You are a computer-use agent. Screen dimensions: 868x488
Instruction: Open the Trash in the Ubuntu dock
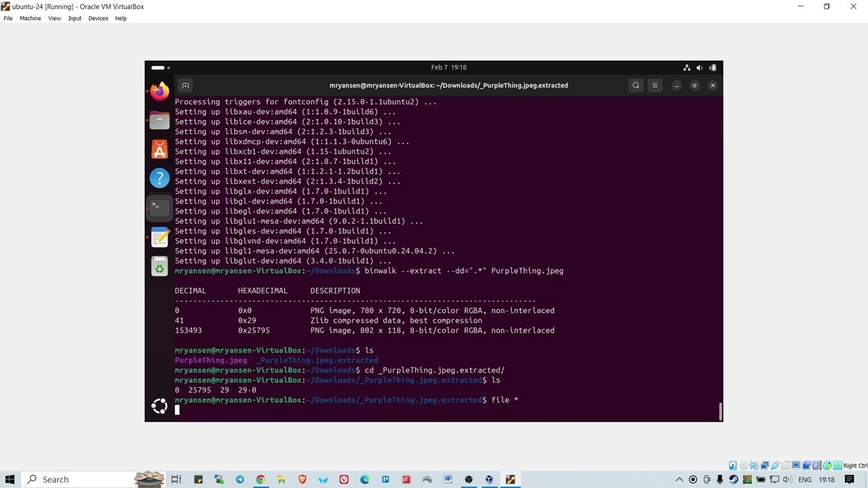pos(159,267)
